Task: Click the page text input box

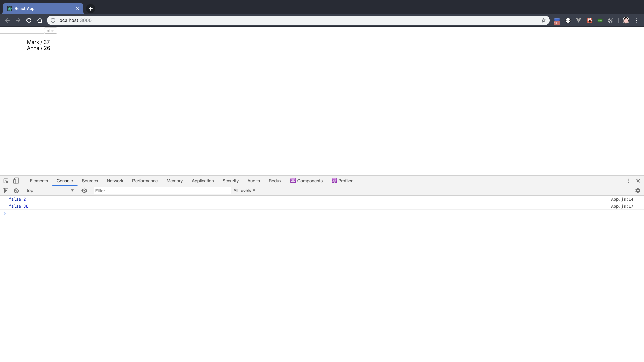Action: pos(22,31)
